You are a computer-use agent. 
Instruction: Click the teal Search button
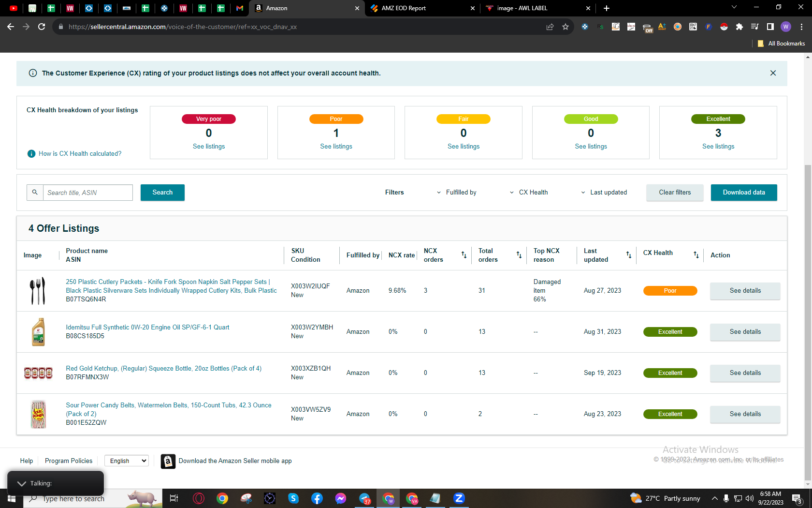coord(162,193)
